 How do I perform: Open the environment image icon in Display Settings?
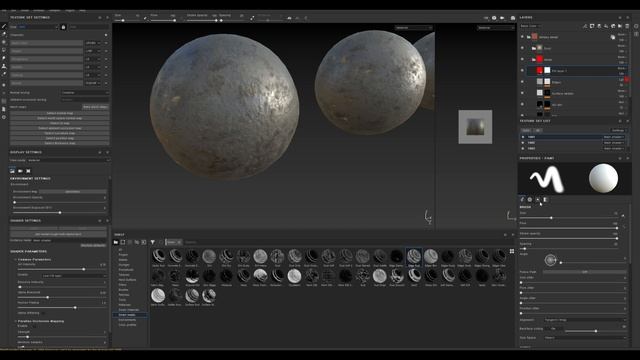[x=12, y=171]
